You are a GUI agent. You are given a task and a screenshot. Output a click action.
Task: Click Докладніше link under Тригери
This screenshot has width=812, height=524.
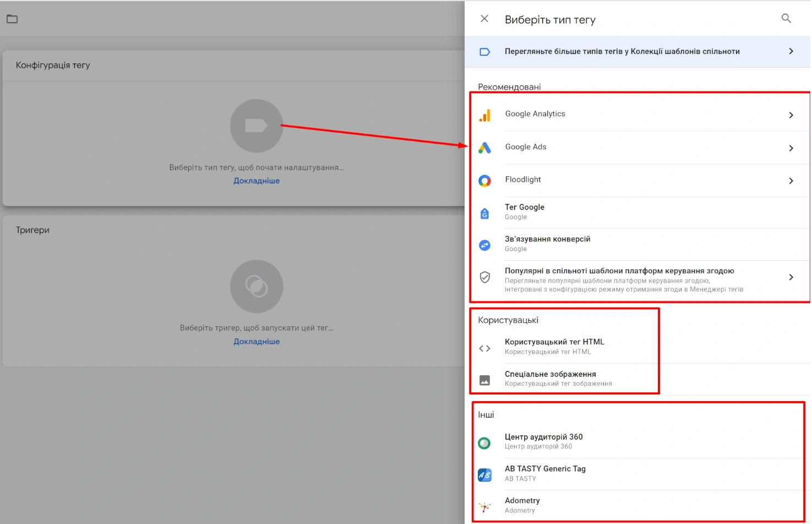[x=257, y=342]
